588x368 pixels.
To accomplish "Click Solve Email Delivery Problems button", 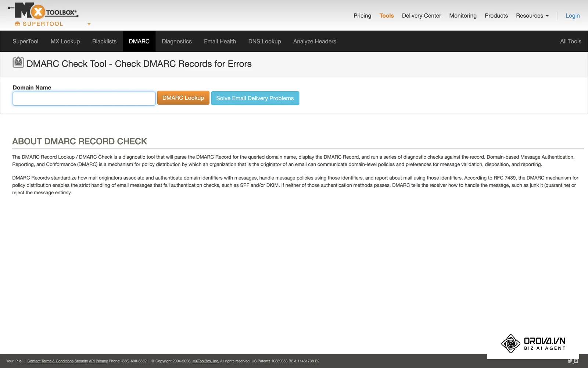I will point(255,98).
